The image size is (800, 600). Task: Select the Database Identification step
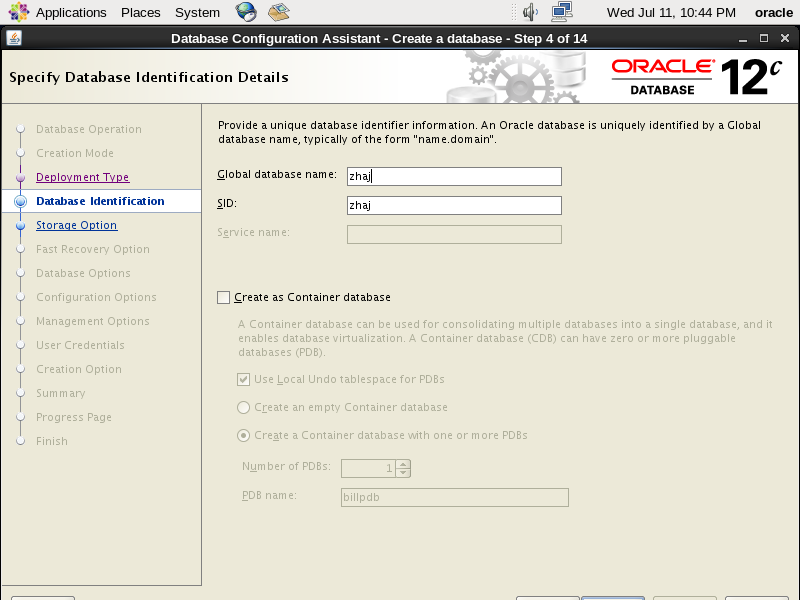point(101,201)
